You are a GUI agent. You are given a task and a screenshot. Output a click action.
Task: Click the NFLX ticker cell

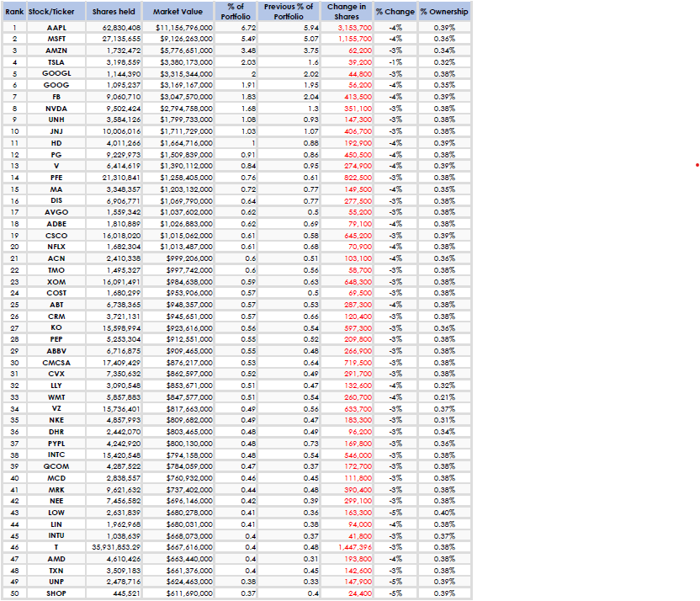pos(56,247)
